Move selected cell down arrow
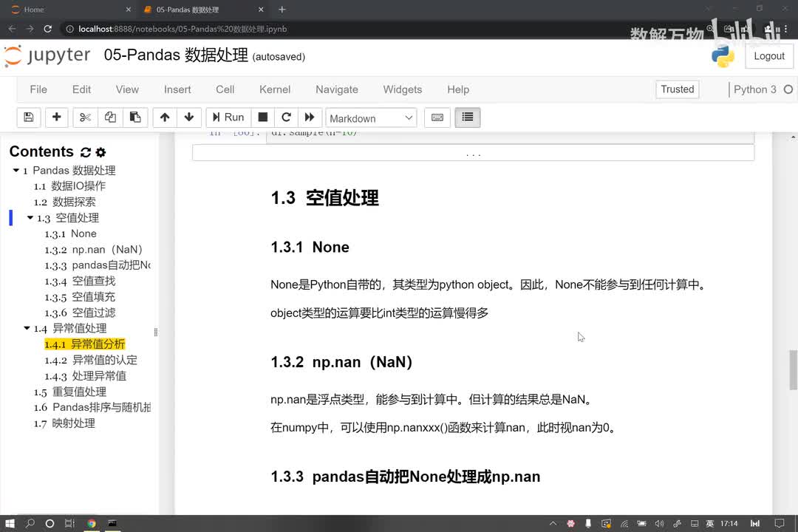The width and height of the screenshot is (798, 532). pos(189,117)
